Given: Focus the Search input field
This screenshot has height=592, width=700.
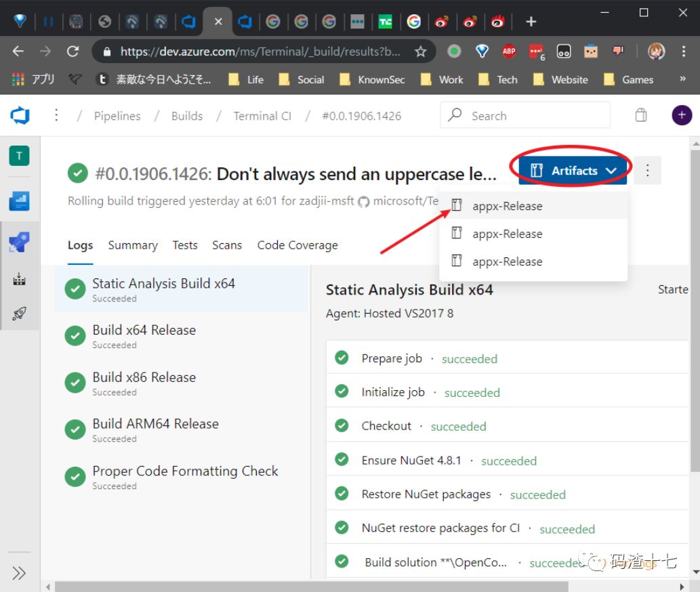Looking at the screenshot, I should point(525,115).
